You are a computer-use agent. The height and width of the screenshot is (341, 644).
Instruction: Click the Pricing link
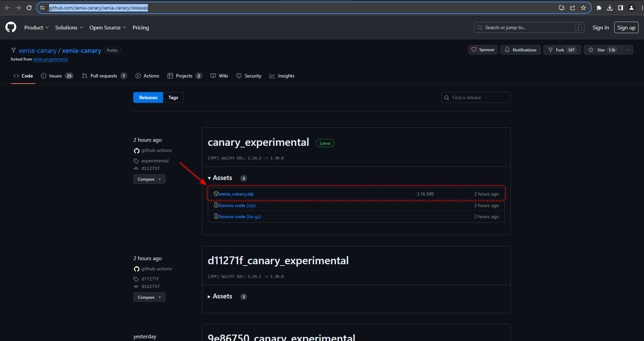[x=141, y=27]
